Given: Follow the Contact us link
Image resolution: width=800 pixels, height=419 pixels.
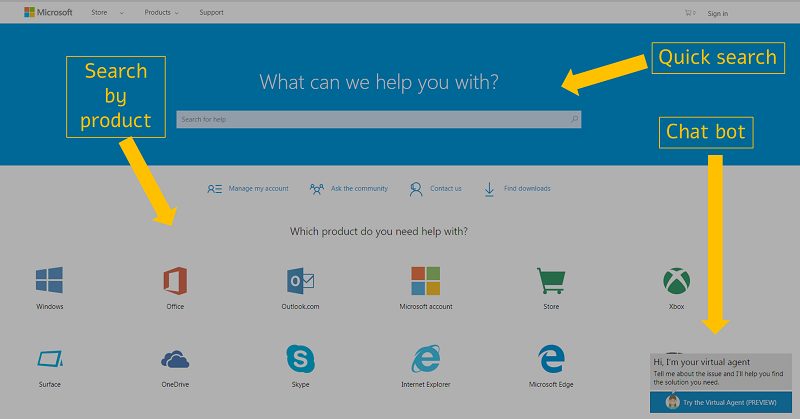Looking at the screenshot, I should click(x=445, y=189).
